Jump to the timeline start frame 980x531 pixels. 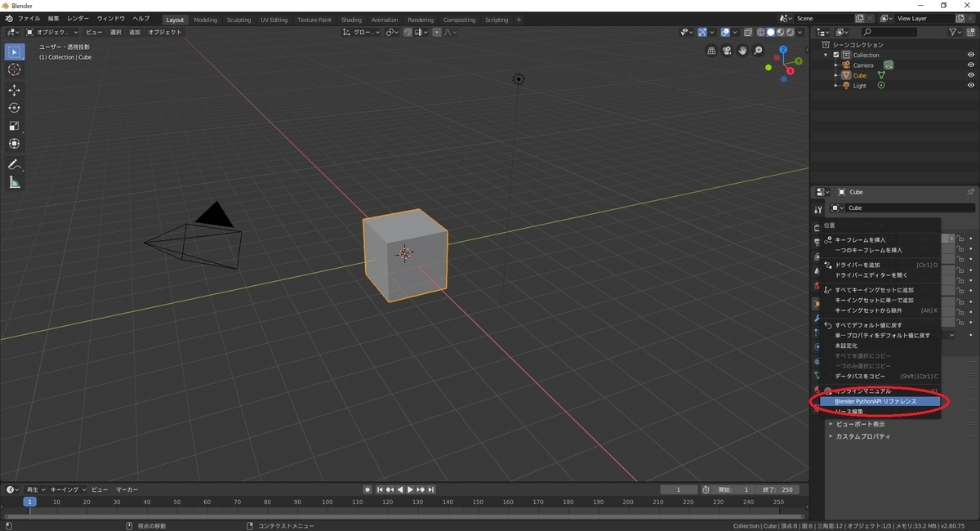pos(380,489)
